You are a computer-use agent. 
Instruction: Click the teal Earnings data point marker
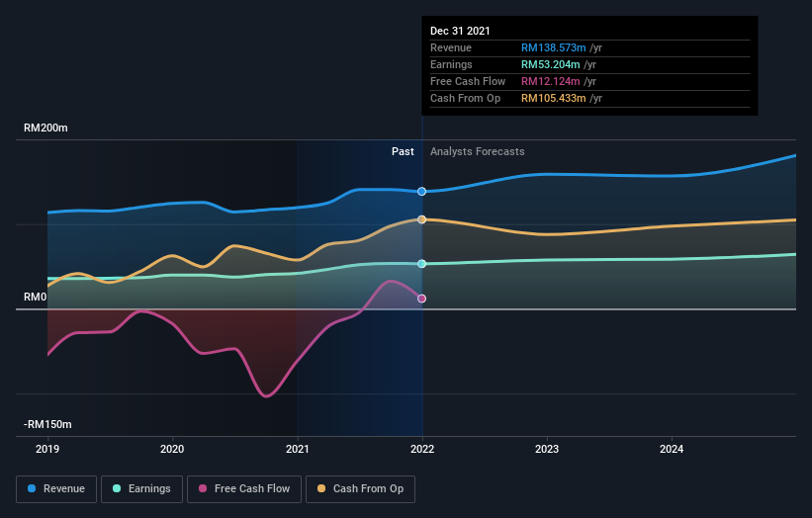pyautogui.click(x=422, y=264)
